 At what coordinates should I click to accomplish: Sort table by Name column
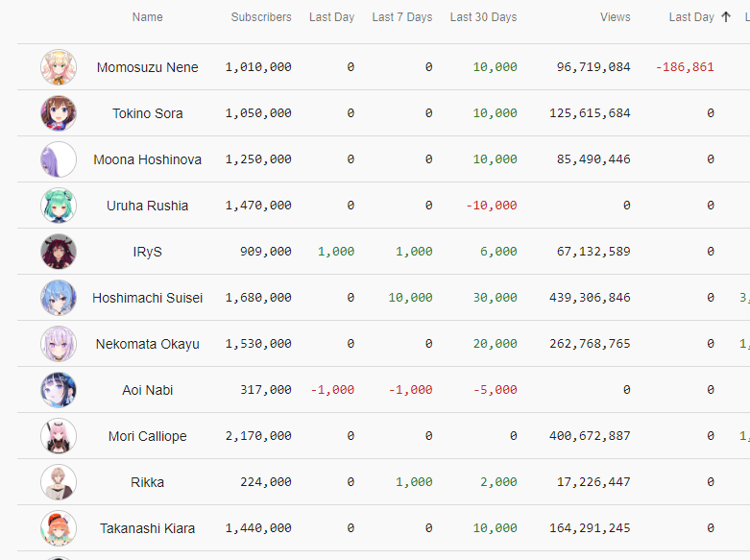tap(147, 17)
